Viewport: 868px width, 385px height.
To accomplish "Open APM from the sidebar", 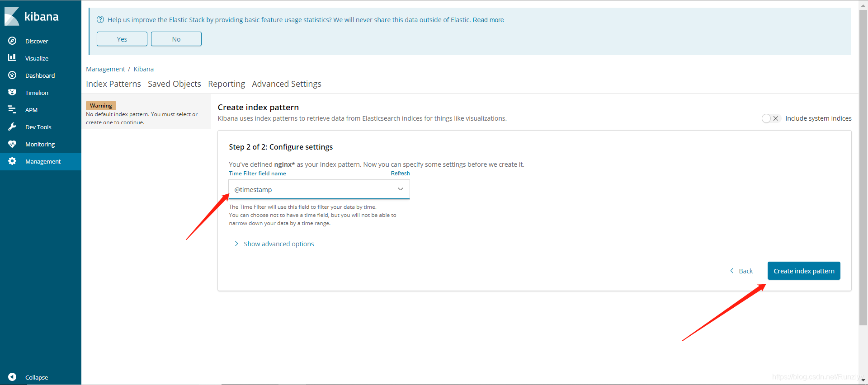I will click(41, 110).
